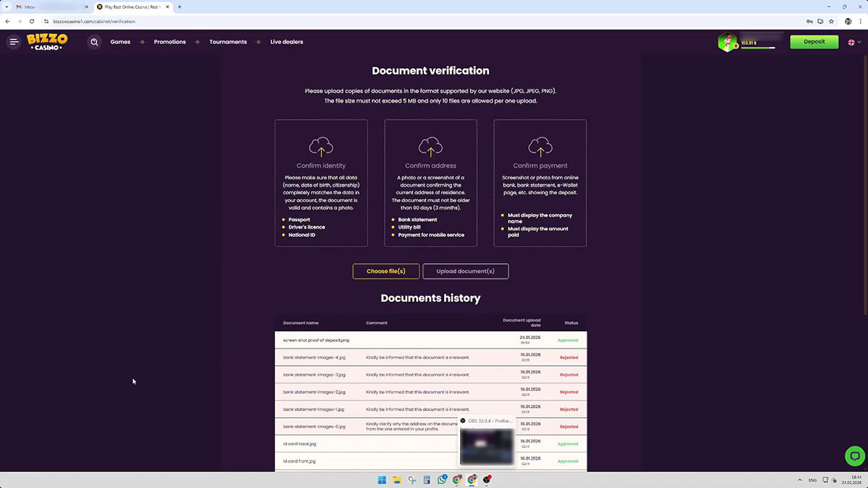
Task: Open the Games menu
Action: (x=120, y=42)
